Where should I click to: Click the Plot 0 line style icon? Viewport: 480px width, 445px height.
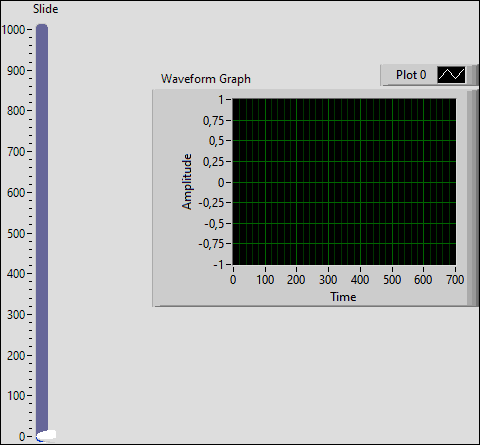[451, 75]
